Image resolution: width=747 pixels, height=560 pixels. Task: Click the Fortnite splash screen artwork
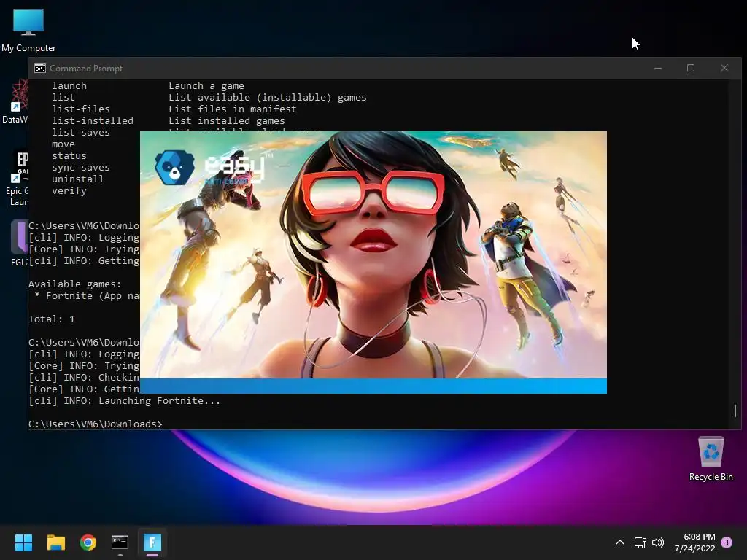coord(373,254)
